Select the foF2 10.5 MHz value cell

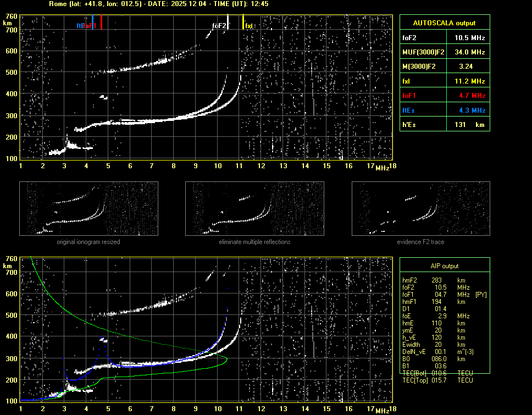(469, 38)
